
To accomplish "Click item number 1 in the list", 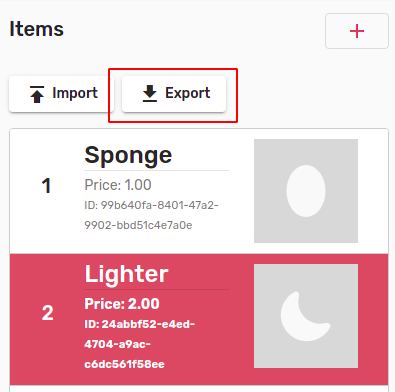I will 46,186.
